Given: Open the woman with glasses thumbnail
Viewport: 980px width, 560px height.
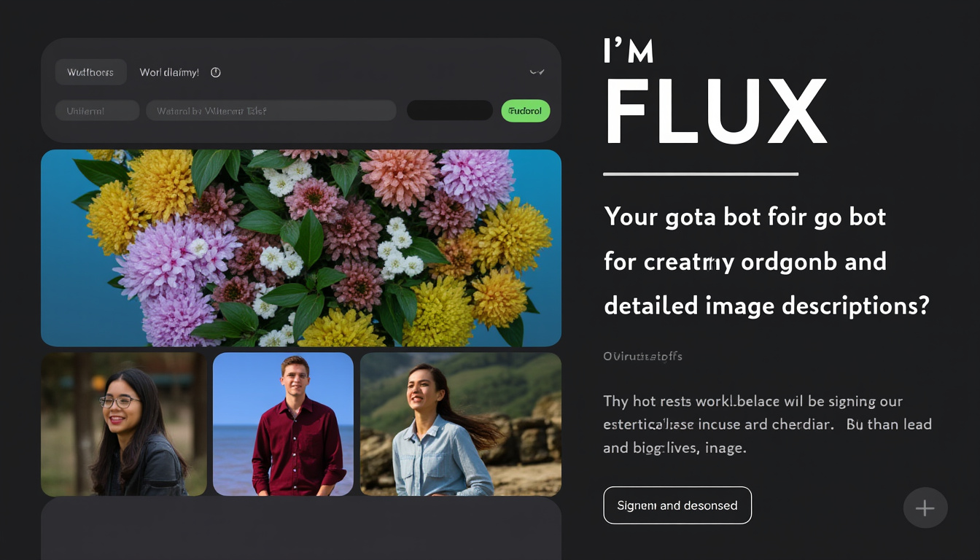Looking at the screenshot, I should [124, 424].
